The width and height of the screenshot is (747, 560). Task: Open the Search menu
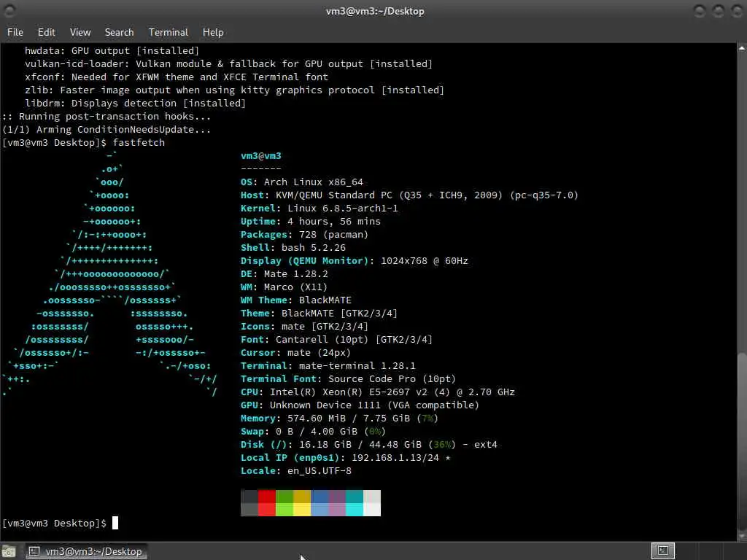pos(119,32)
